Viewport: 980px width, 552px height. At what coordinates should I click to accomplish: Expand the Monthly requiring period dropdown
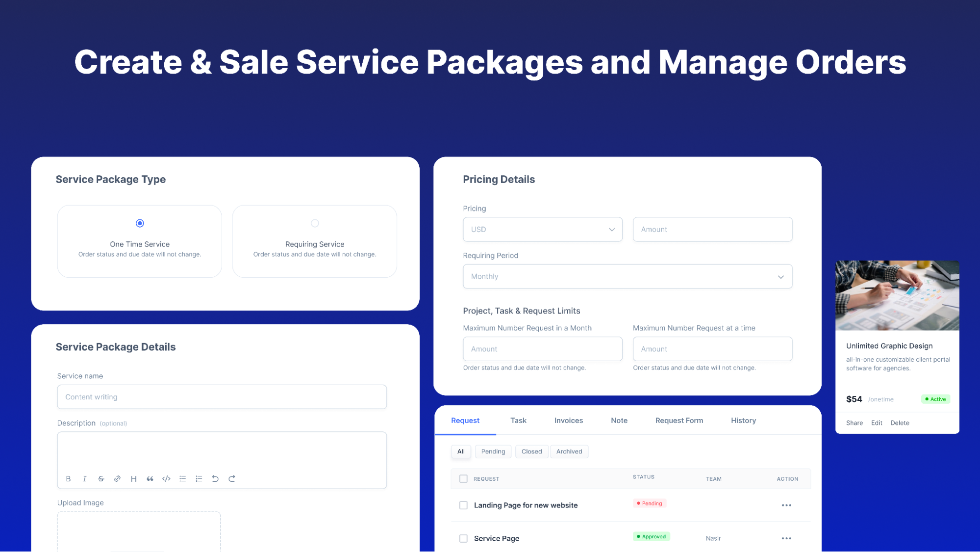(x=628, y=276)
